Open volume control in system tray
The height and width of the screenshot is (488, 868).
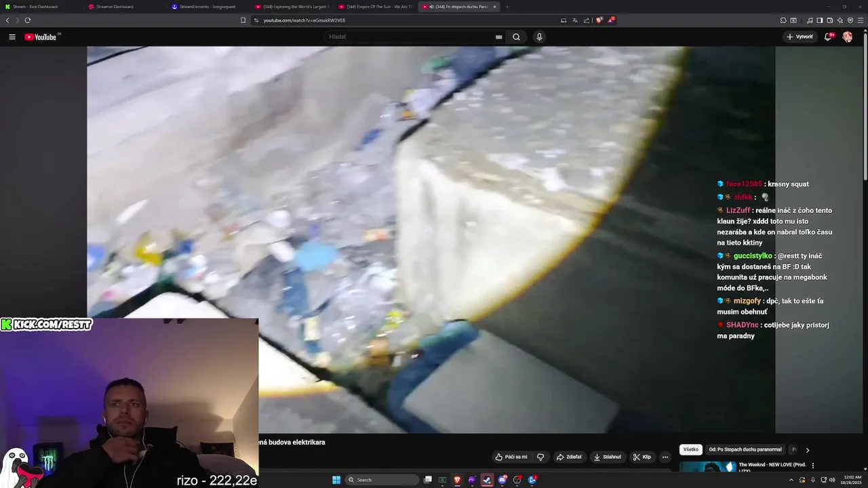tap(832, 480)
